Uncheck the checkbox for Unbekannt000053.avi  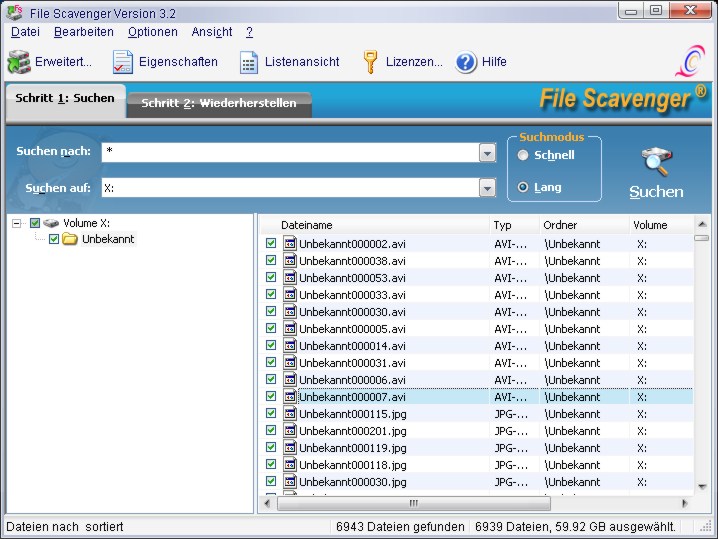pos(271,277)
